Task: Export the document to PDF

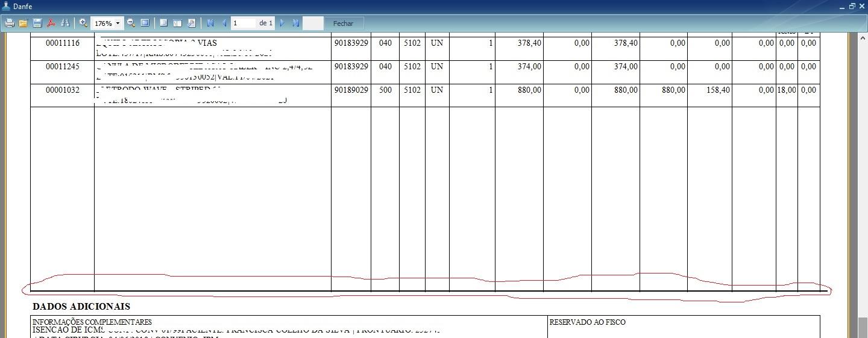Action: pos(52,23)
